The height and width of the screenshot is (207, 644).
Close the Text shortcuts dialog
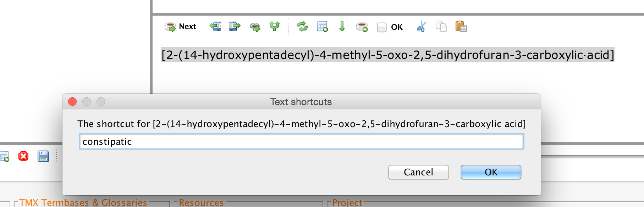tap(72, 102)
